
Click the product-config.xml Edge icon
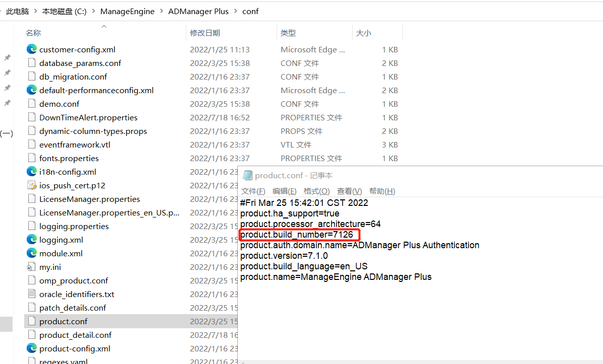[32, 348]
